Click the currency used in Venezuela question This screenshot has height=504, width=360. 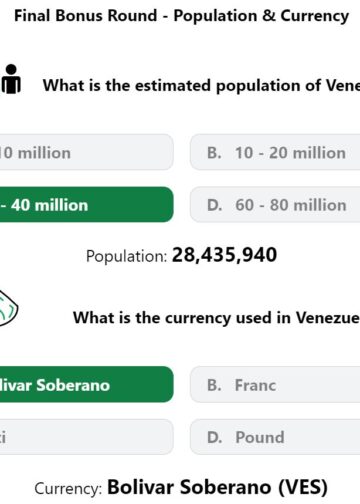pos(216,318)
